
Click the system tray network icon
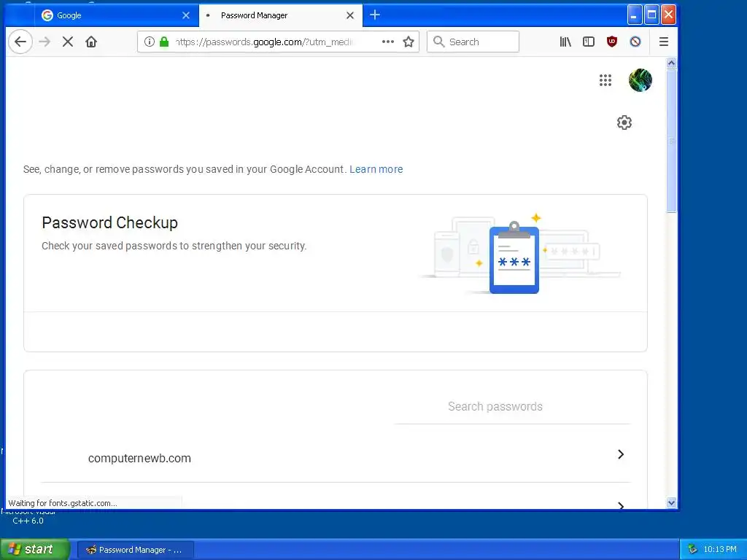tap(692, 550)
